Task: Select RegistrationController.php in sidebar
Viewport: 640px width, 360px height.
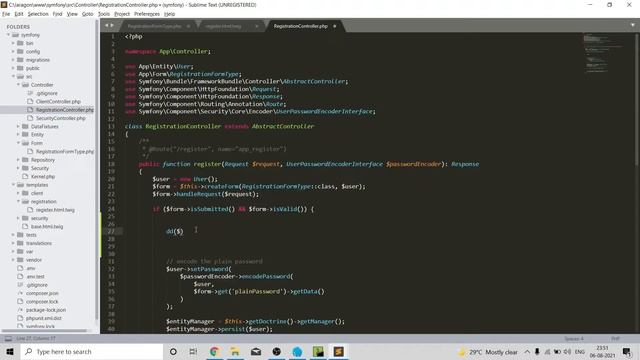Action: tap(64, 110)
